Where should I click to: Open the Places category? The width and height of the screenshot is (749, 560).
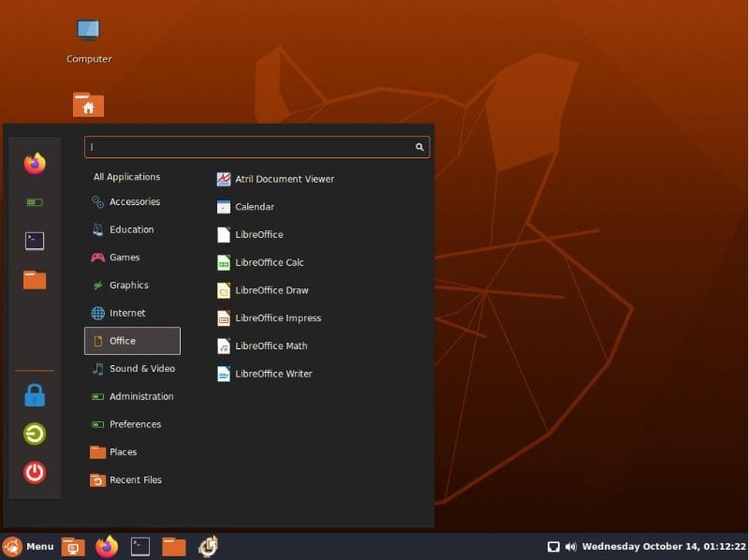click(x=132, y=452)
